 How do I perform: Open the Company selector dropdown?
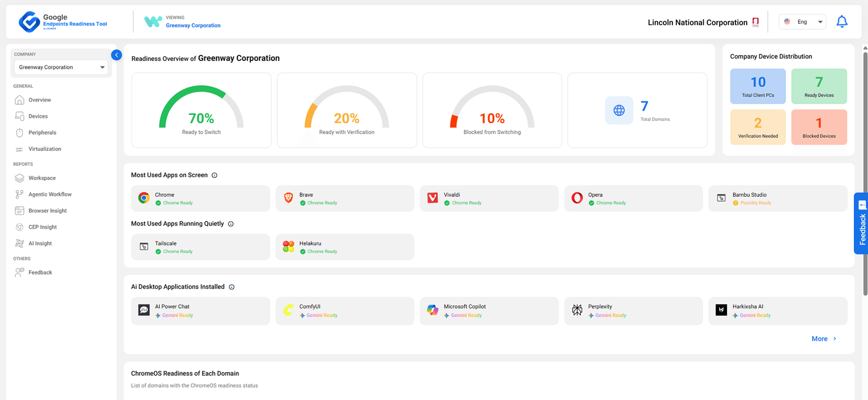[x=61, y=67]
